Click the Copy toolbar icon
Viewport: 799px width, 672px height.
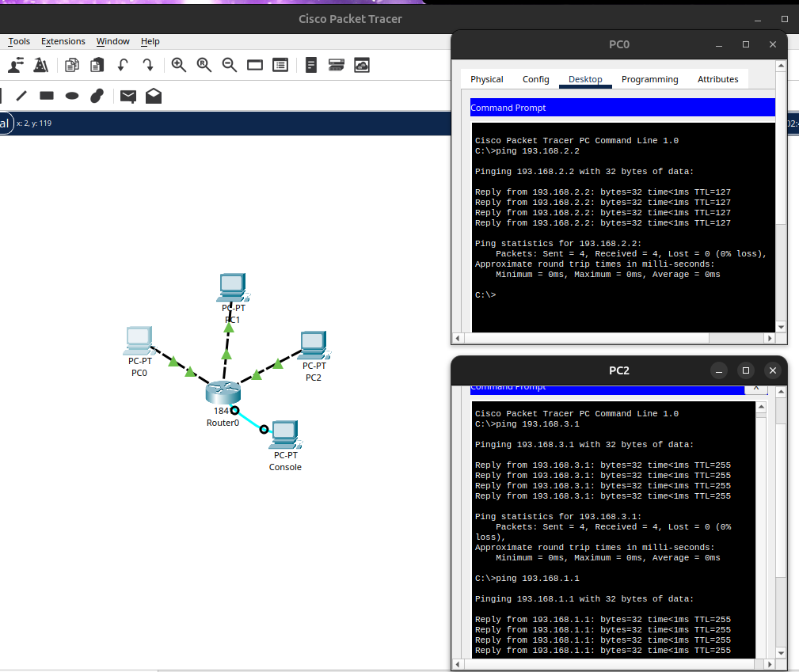point(72,65)
